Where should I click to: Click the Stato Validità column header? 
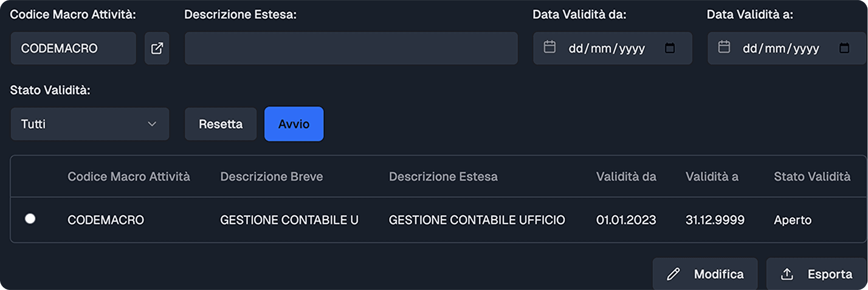click(x=812, y=177)
